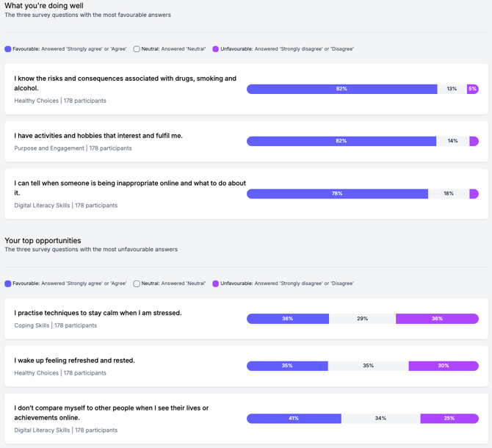492x448 pixels.
Task: Click bottom Favourable legend blue dot
Action: [x=8, y=283]
